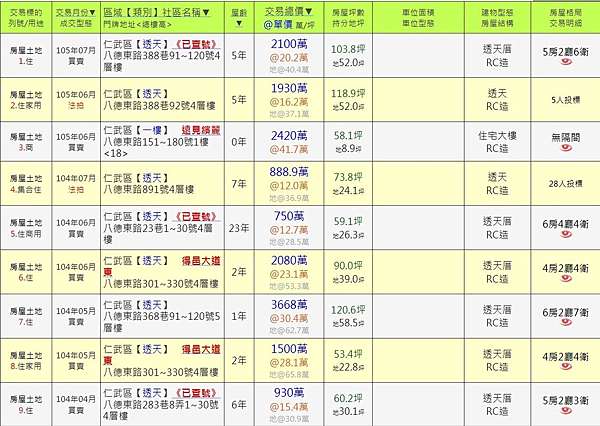Click 透天 category in 388巷92號 row

pyautogui.click(x=152, y=94)
